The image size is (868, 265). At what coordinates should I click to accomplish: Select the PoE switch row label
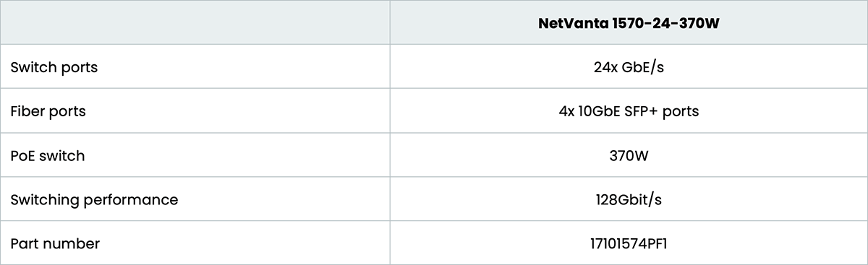(48, 155)
